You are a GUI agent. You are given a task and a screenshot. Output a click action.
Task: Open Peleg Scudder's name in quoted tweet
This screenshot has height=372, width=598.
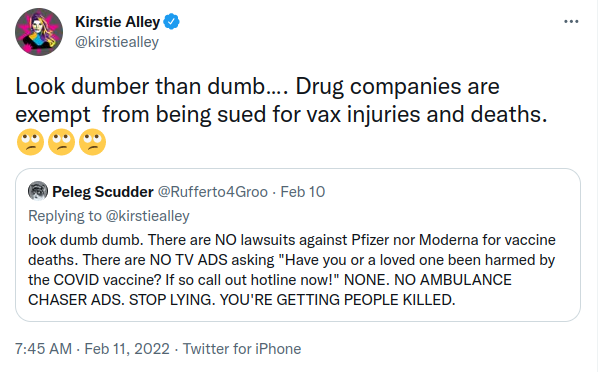pos(103,192)
